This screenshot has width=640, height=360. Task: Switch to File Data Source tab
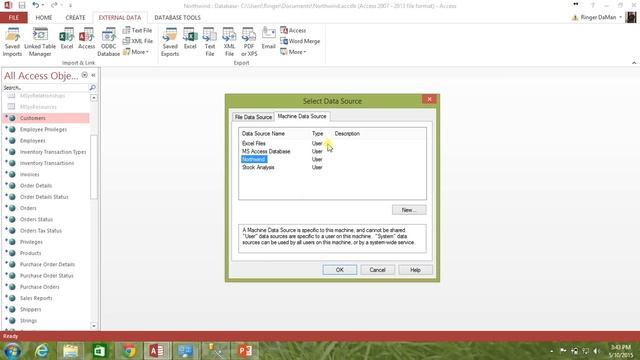253,117
